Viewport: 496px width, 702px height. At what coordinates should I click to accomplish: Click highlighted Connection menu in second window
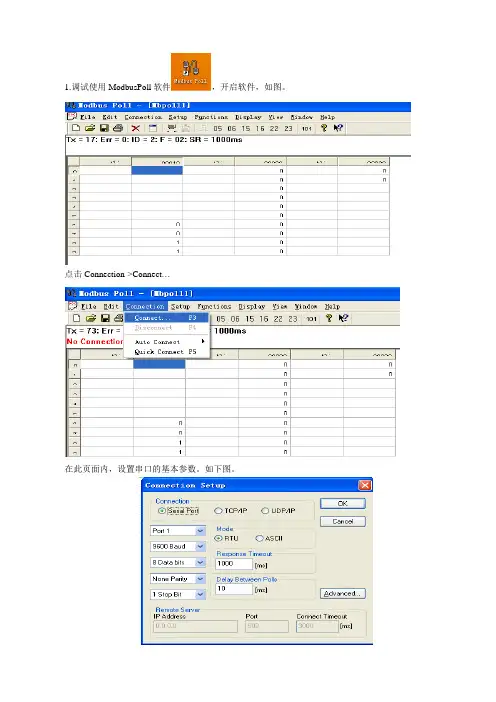(x=145, y=307)
